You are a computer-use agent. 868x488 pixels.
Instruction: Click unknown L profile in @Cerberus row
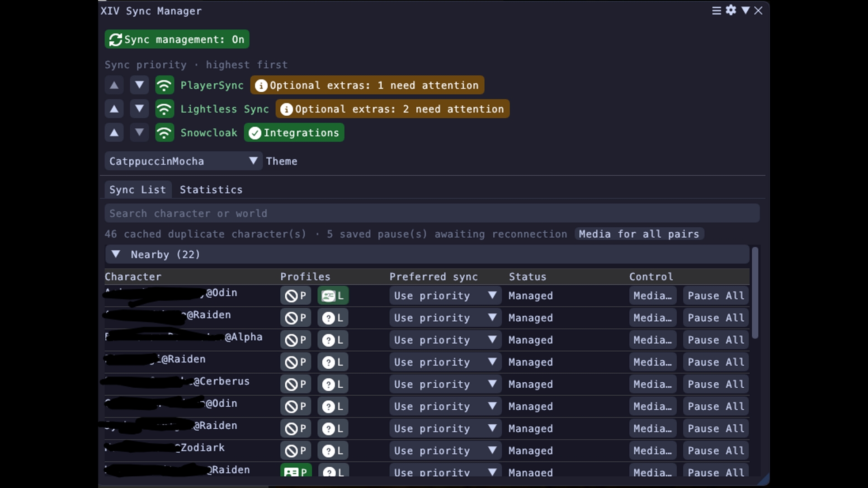(333, 384)
